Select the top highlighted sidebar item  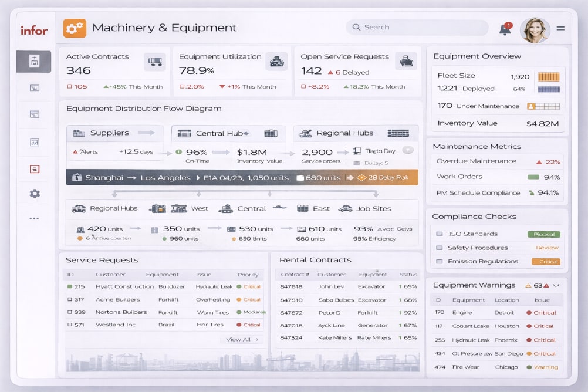35,61
